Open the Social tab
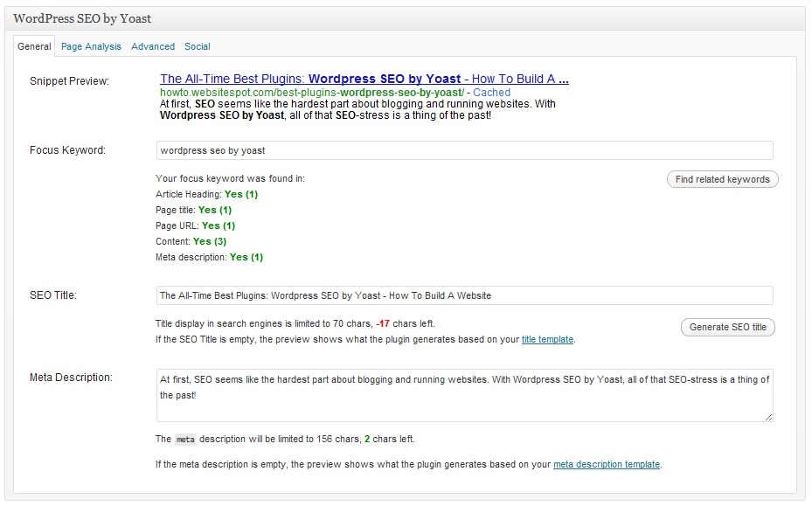Image resolution: width=812 pixels, height=506 pixels. (198, 46)
